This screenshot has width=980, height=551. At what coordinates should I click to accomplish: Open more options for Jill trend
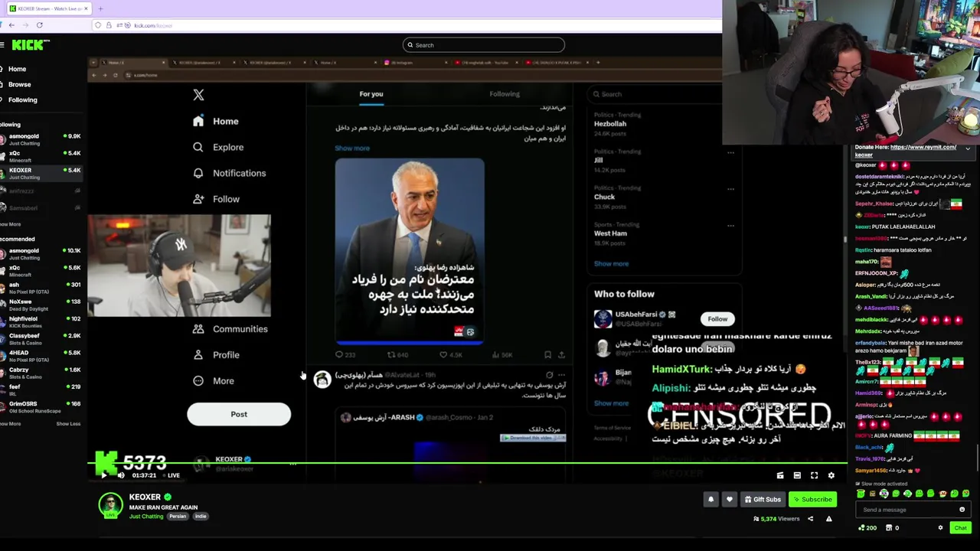click(730, 153)
